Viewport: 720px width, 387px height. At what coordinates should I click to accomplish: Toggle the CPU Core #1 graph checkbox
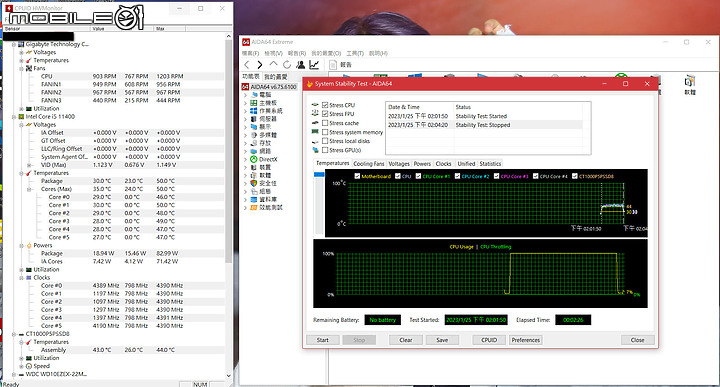418,176
